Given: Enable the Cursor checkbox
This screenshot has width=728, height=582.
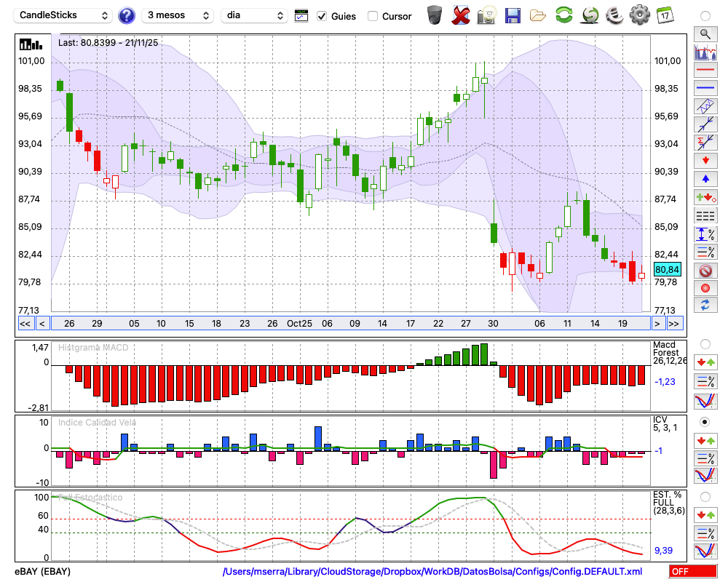Looking at the screenshot, I should [x=373, y=16].
